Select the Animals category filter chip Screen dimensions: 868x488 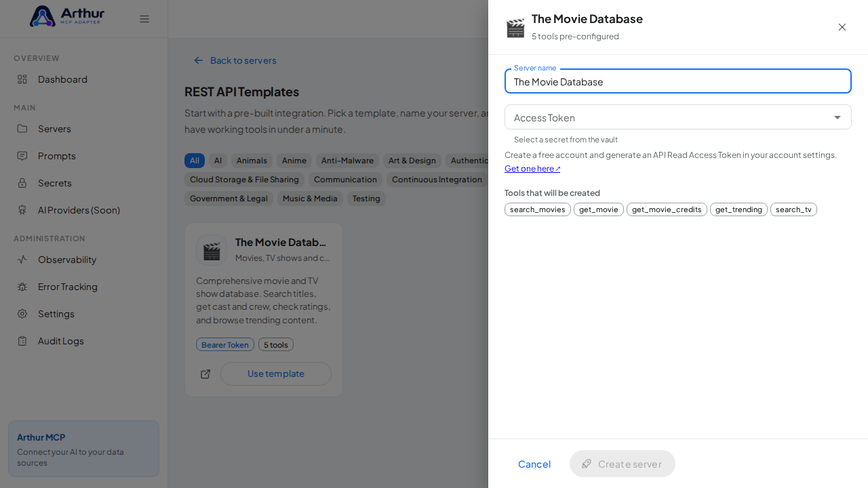point(252,161)
